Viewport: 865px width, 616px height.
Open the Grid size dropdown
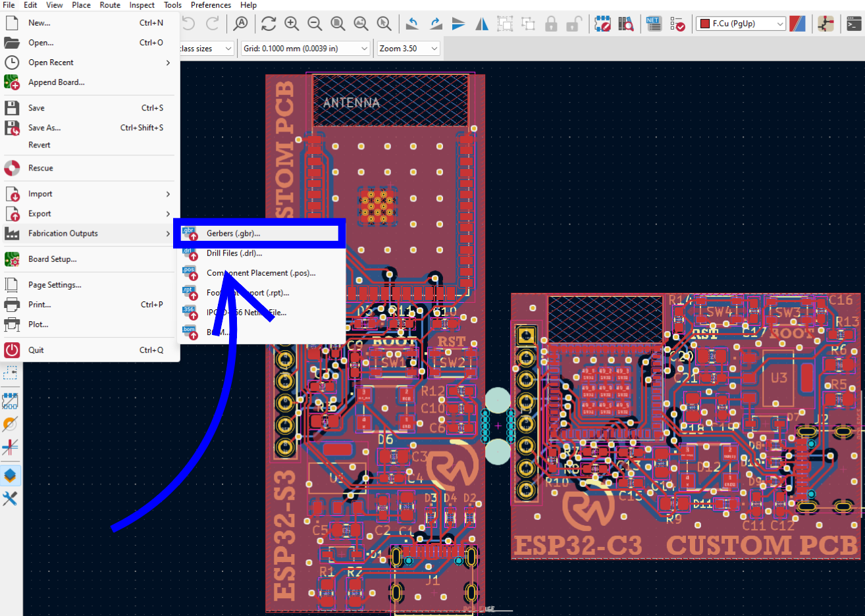coord(305,49)
